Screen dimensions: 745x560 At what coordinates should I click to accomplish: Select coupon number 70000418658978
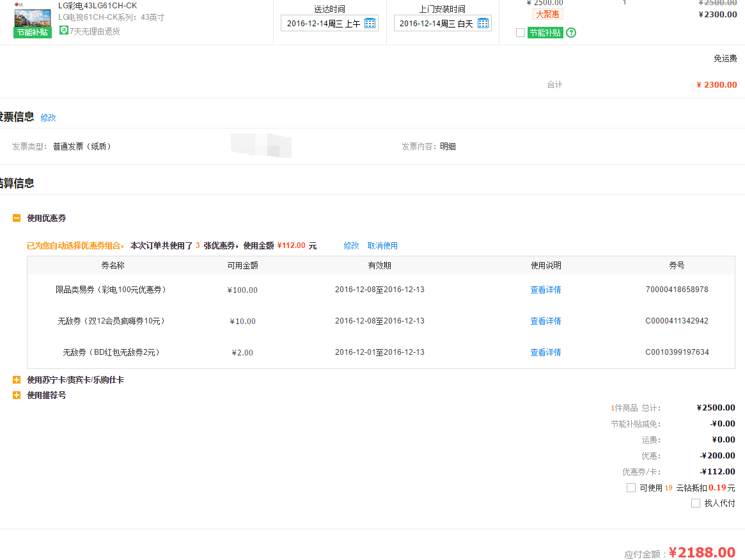[x=677, y=290]
